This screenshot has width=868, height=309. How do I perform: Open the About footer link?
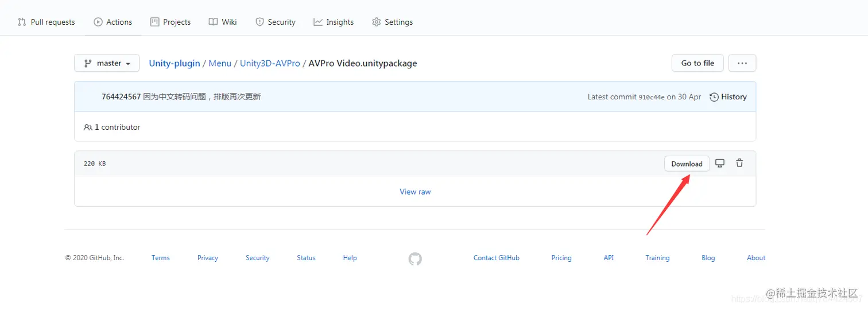click(756, 258)
